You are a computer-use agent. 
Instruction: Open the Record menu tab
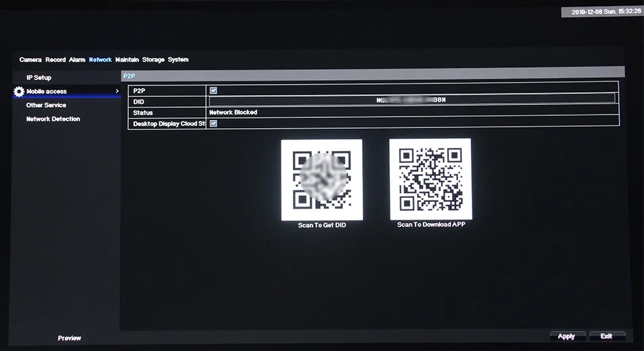(x=56, y=60)
